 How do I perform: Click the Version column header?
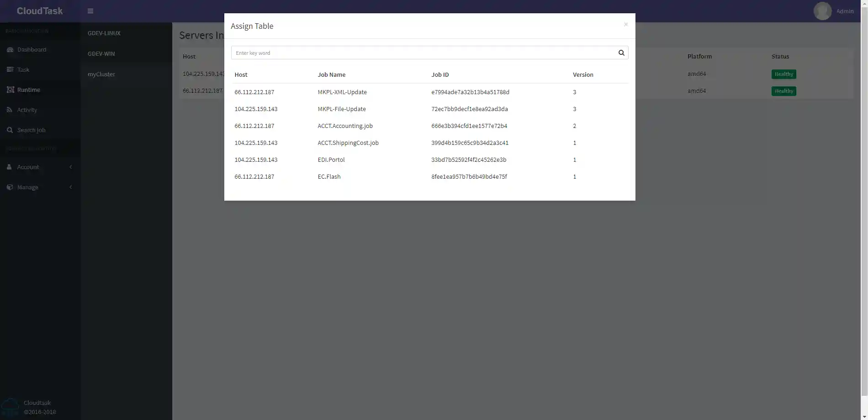[583, 74]
